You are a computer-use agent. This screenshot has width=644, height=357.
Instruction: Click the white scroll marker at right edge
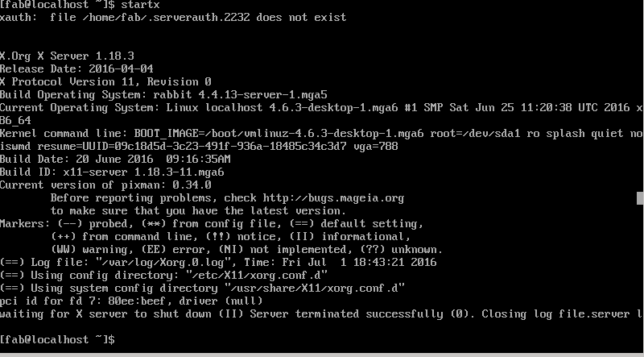tap(640, 198)
